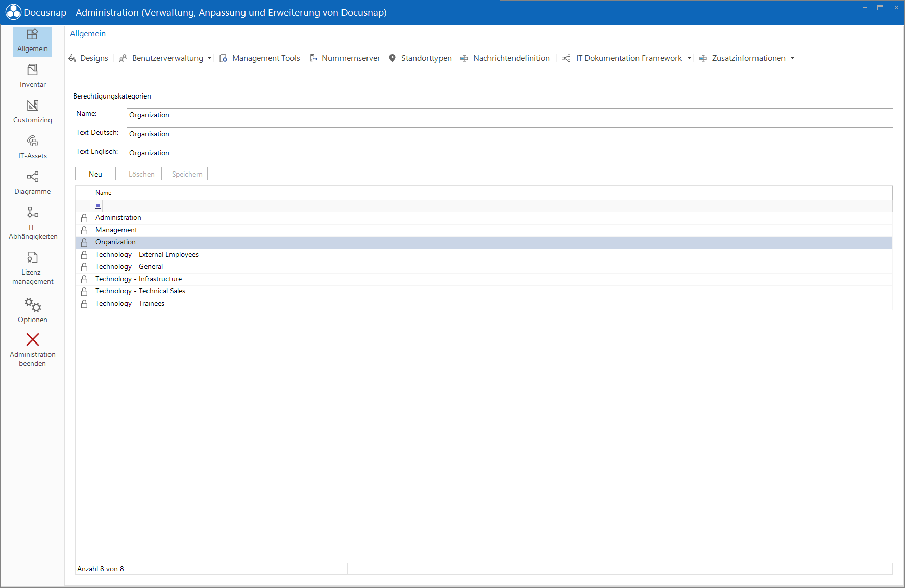The width and height of the screenshot is (905, 588).
Task: Click the Name column header to sort
Action: (493, 193)
